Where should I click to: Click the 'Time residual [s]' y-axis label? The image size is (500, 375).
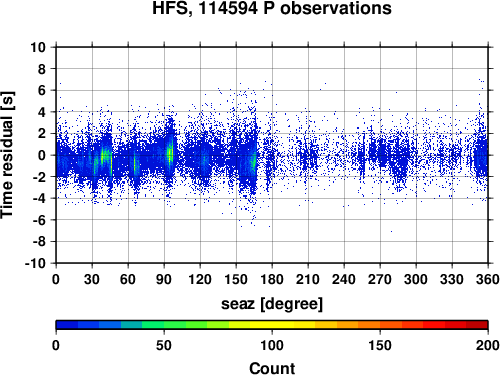[x=7, y=155]
